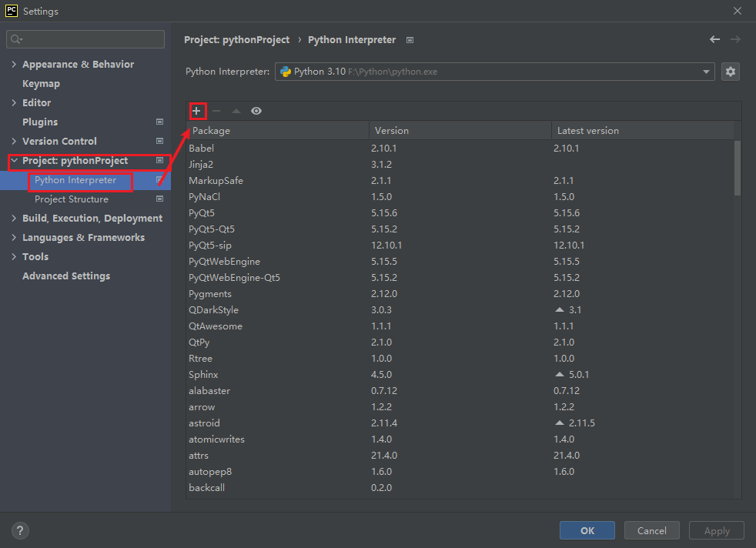
Task: Collapse the Project: pythonProject section
Action: pyautogui.click(x=14, y=161)
